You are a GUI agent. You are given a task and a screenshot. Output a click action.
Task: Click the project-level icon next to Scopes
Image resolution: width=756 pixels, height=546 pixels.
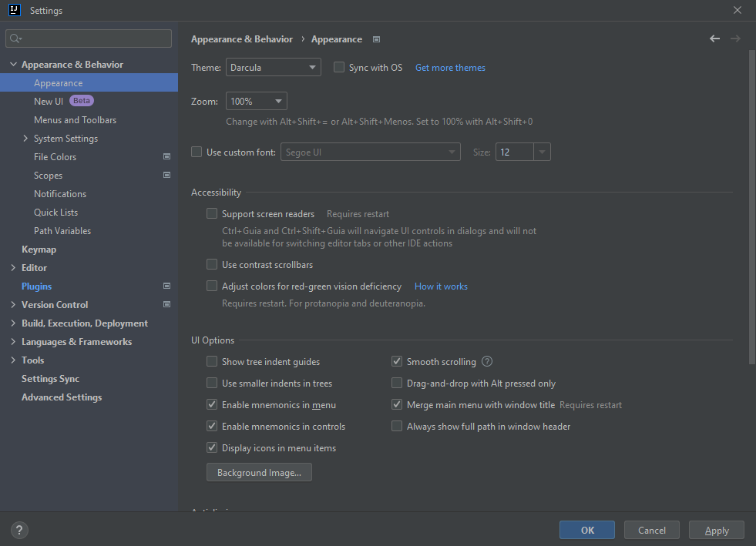coord(166,175)
